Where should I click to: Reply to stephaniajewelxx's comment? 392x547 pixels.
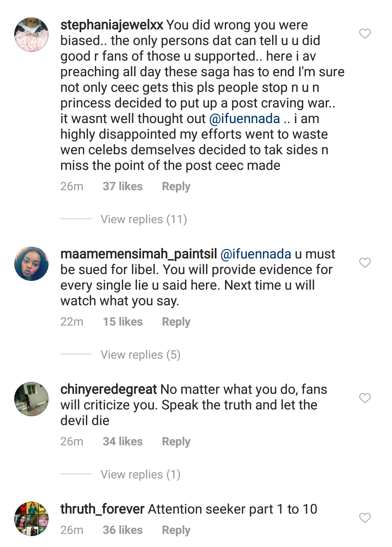coord(176,187)
